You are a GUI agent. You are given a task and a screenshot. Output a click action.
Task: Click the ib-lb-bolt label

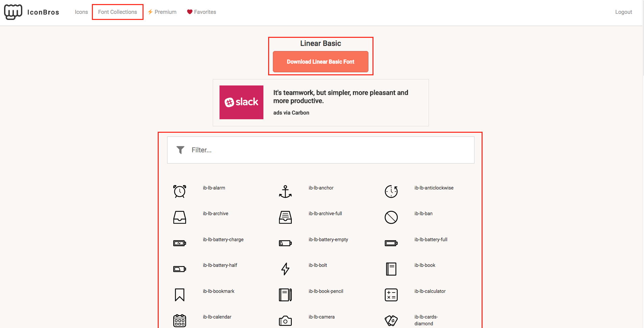point(318,265)
